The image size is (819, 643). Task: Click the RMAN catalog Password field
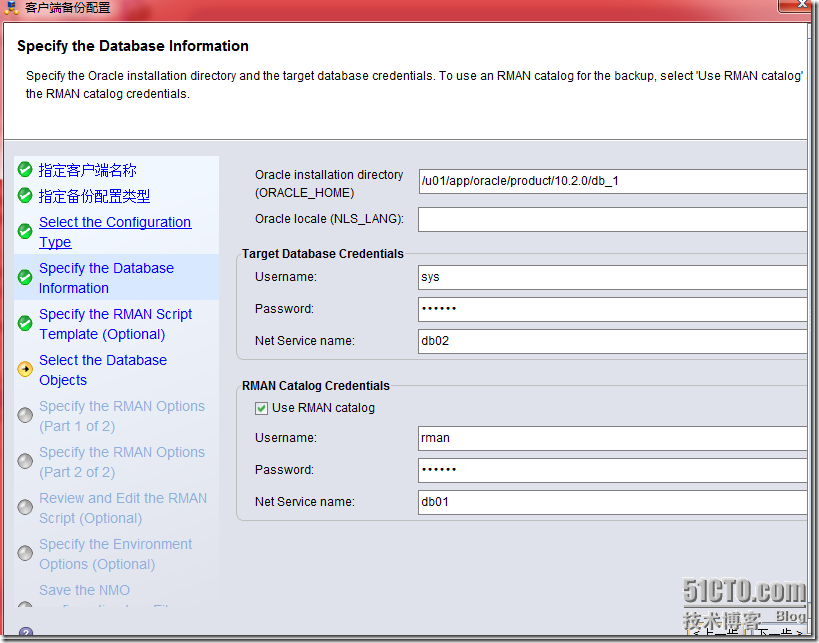pos(613,470)
